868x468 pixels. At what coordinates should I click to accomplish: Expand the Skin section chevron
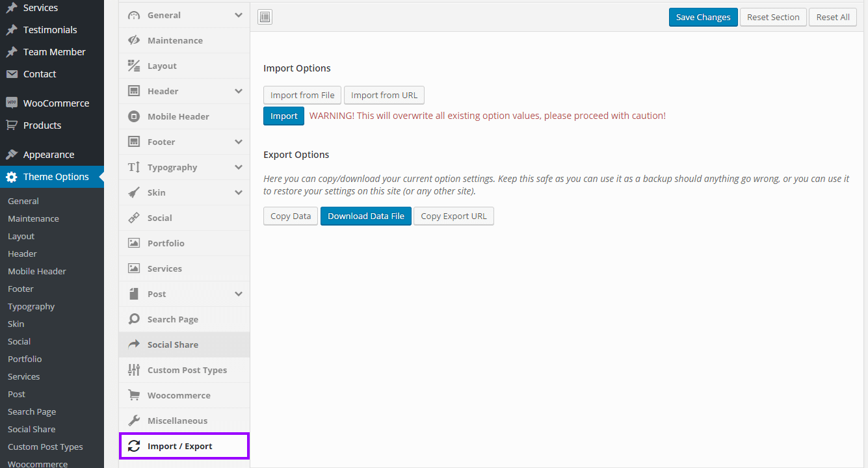tap(239, 192)
